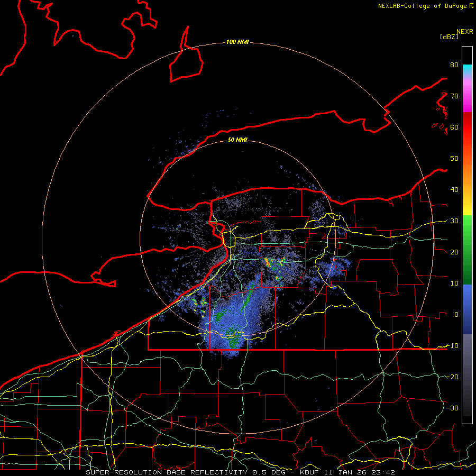
Task: Click the blue segment of the dBZ color bar
Action: coord(467,309)
